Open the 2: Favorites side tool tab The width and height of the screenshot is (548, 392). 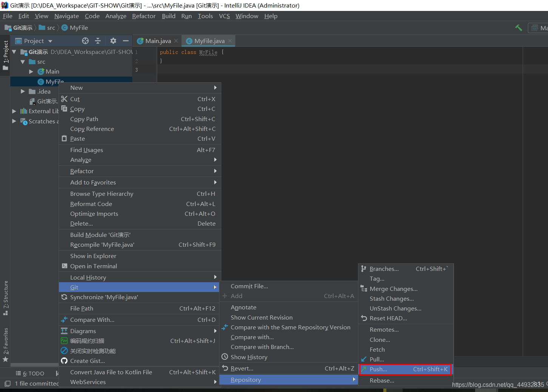pyautogui.click(x=5, y=345)
